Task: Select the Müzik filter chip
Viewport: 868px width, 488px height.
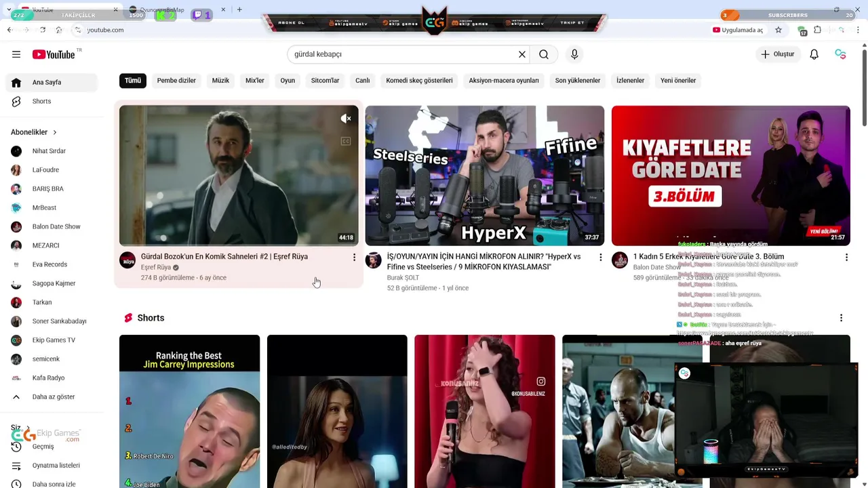Action: (x=220, y=81)
